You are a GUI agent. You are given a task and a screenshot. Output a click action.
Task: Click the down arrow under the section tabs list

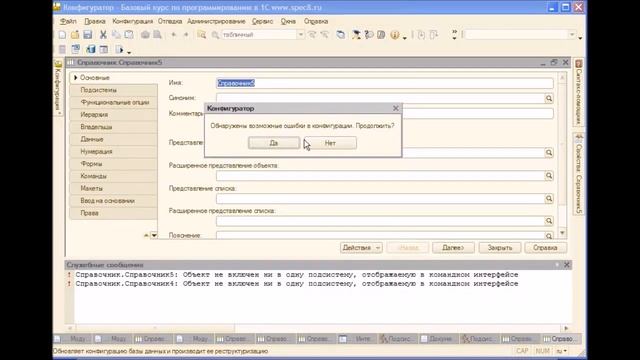click(x=154, y=236)
